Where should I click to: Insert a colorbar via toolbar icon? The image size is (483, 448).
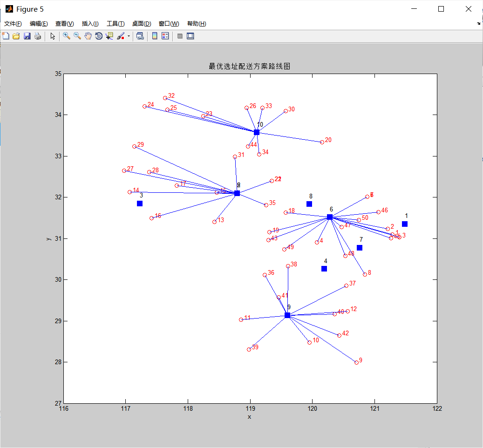coord(155,36)
